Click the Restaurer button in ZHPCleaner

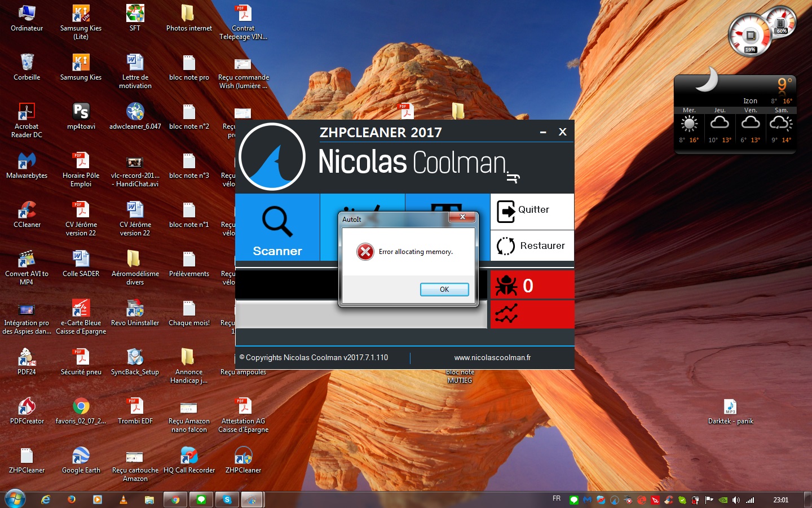pyautogui.click(x=532, y=246)
